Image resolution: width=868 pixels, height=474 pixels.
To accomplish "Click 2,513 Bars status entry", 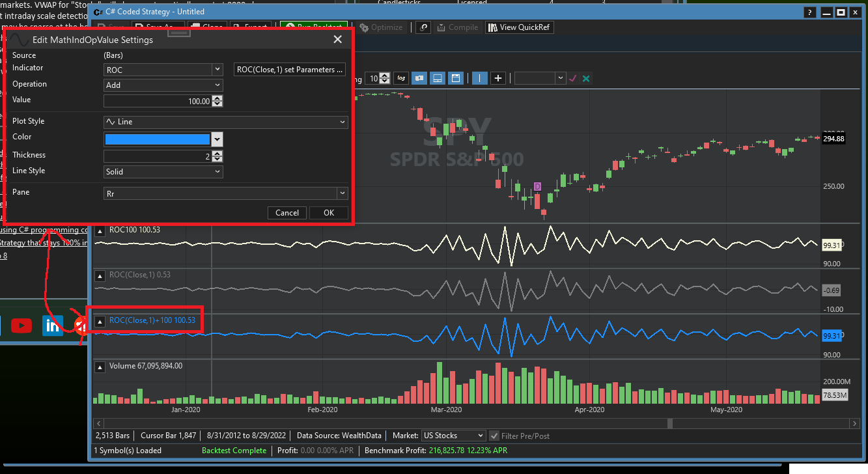I will tap(113, 436).
